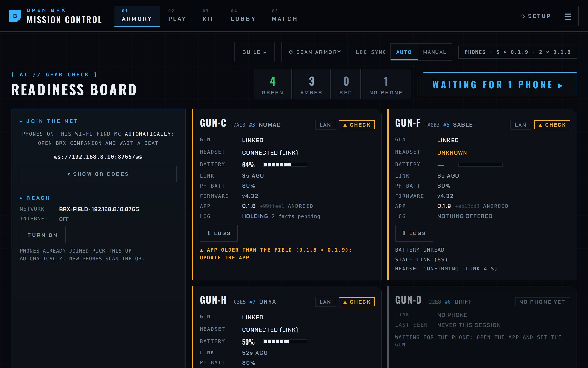Viewport: 588px width, 368px height.
Task: Click WAITING FOR 1 PHONE button
Action: pyautogui.click(x=497, y=84)
